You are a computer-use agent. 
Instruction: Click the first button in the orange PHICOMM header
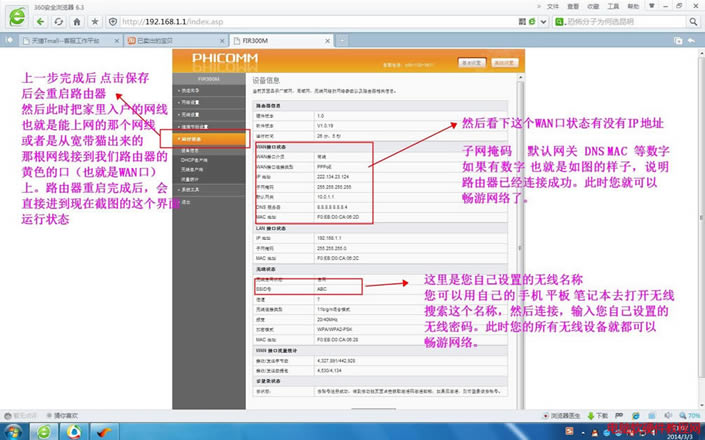(472, 62)
